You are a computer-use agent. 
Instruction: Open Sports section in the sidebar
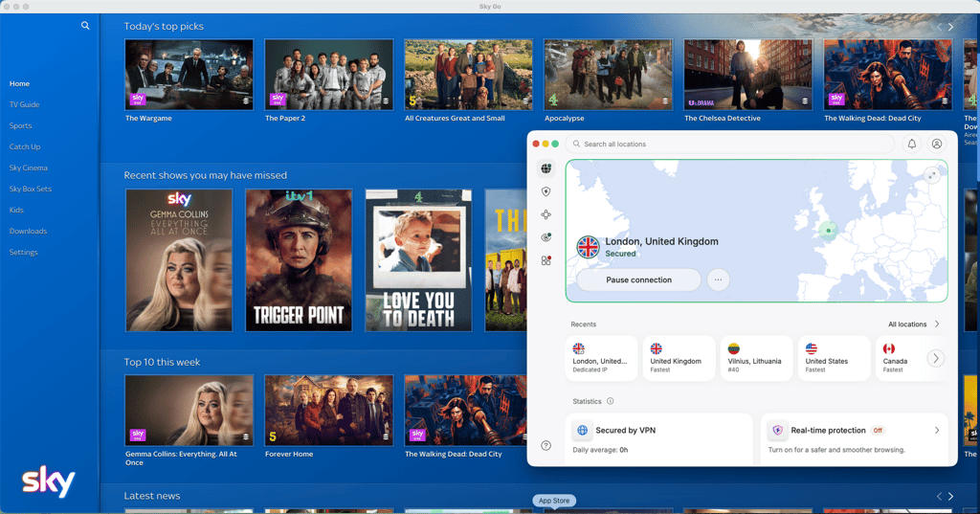[21, 125]
